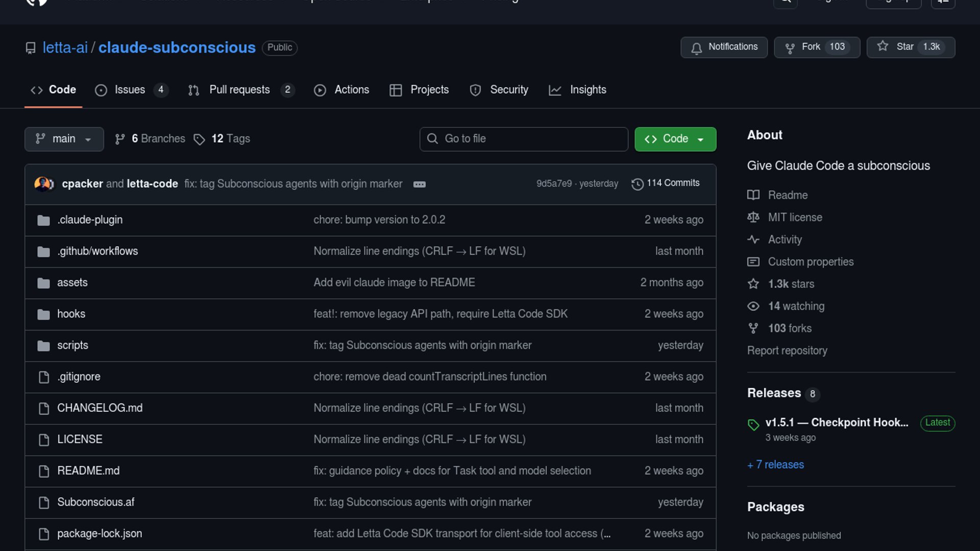980x551 pixels.
Task: Open README.md file
Action: pos(88,471)
